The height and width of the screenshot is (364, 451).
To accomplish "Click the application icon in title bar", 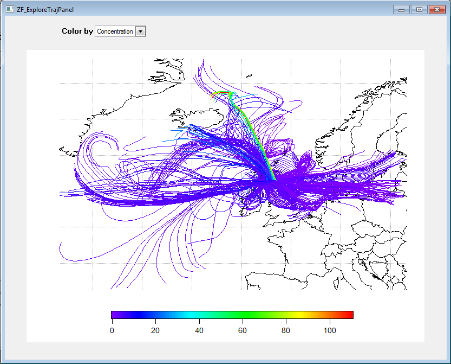I will pyautogui.click(x=10, y=9).
